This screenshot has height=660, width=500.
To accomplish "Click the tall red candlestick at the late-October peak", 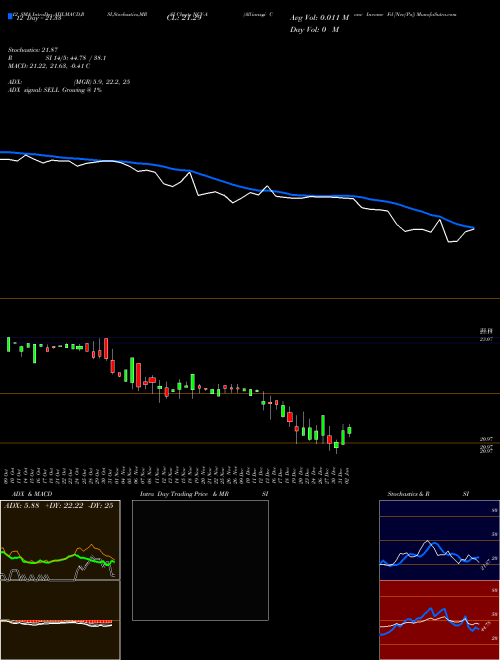I will [106, 349].
